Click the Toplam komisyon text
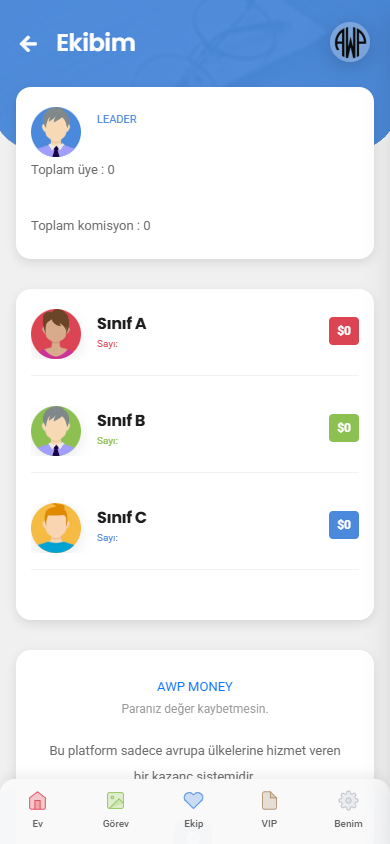The height and width of the screenshot is (844, 390). click(x=91, y=226)
